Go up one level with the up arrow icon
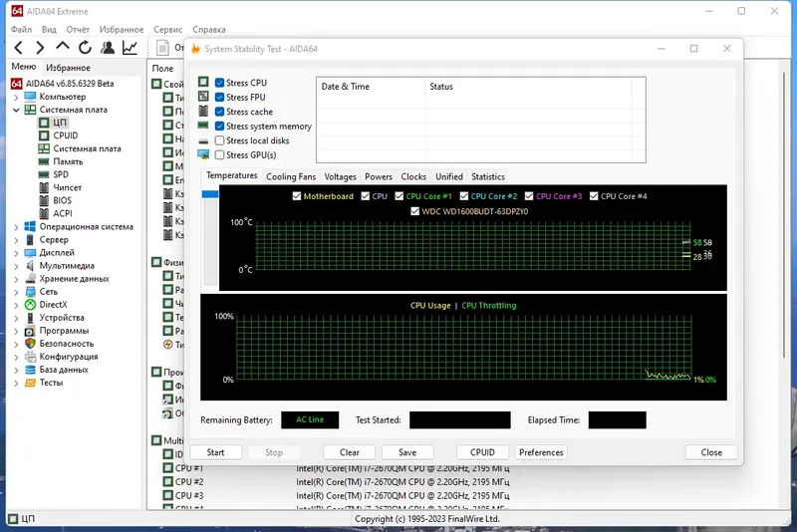Screen dimensions: 797x532 pos(63,47)
